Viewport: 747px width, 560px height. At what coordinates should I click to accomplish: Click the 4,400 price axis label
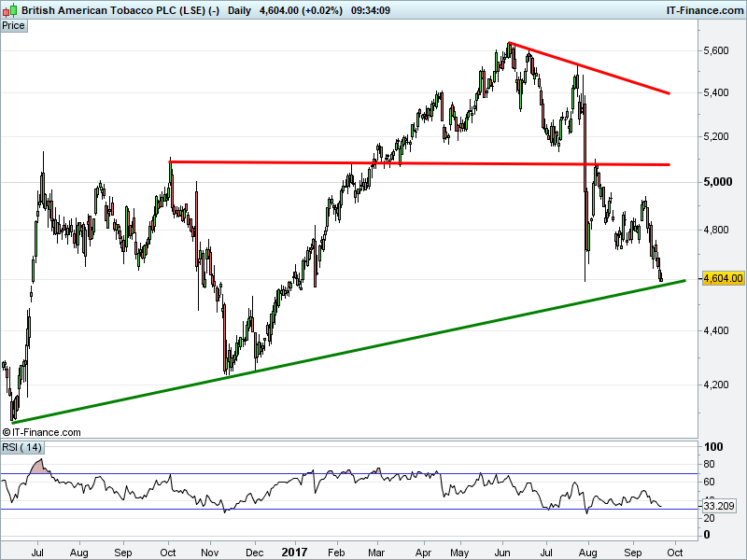click(x=716, y=330)
